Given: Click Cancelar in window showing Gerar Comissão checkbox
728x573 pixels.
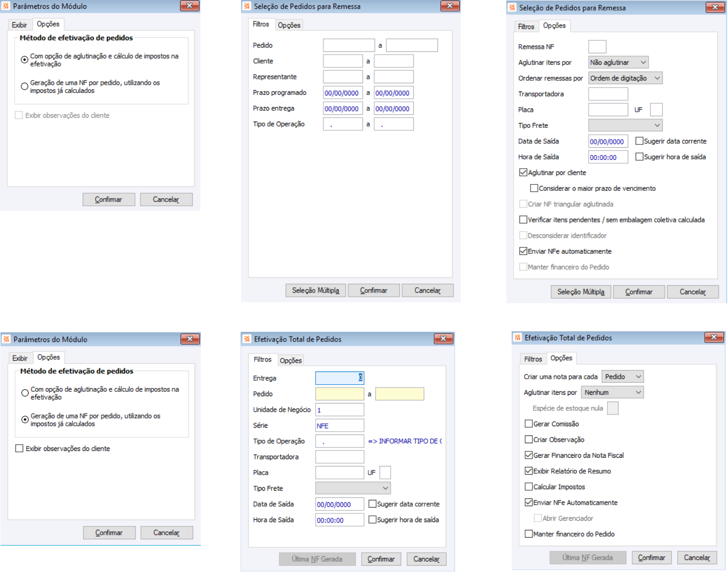Looking at the screenshot, I should click(x=697, y=558).
